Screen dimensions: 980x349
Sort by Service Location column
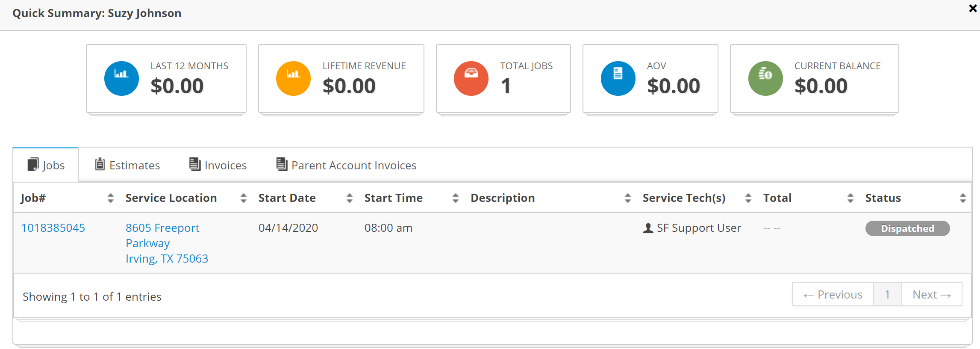(x=243, y=198)
